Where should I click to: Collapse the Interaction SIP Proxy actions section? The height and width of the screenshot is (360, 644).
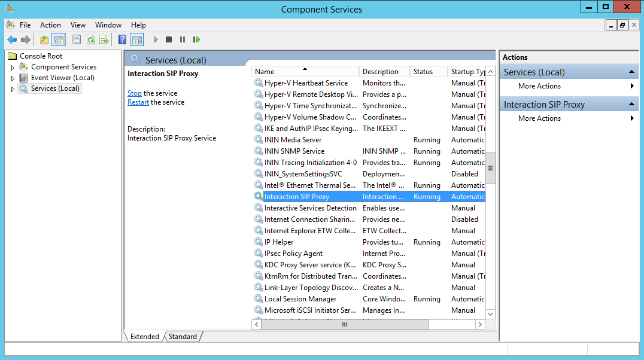click(632, 105)
